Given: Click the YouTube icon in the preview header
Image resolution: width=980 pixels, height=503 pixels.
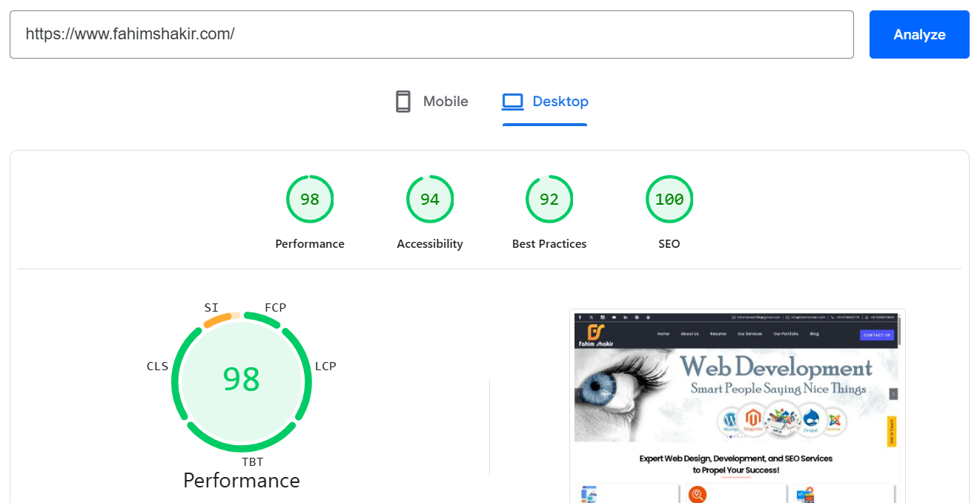Looking at the screenshot, I should (614, 317).
